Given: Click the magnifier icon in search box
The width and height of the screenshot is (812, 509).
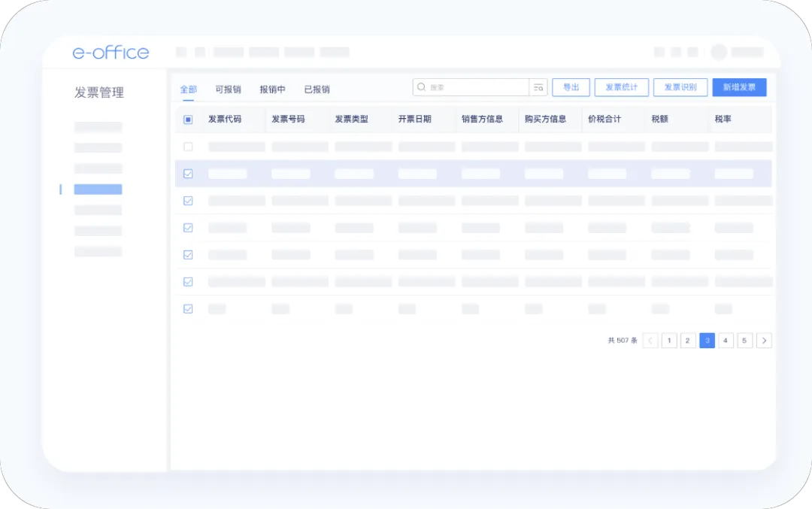Looking at the screenshot, I should point(421,87).
